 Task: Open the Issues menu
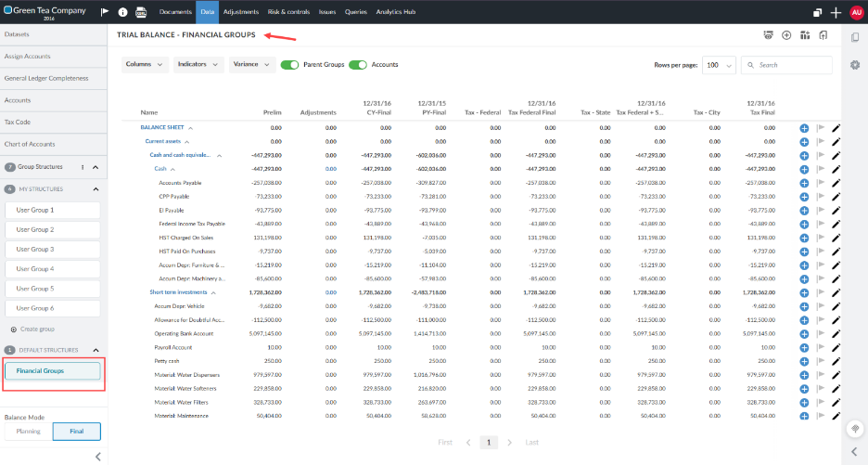(327, 12)
